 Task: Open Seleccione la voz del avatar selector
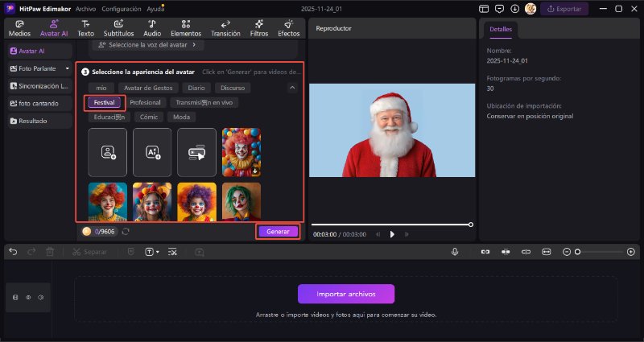coord(148,45)
